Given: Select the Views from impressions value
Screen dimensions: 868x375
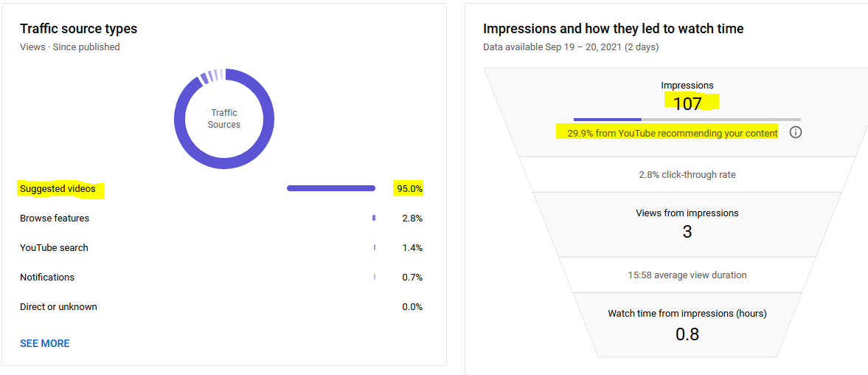Looking at the screenshot, I should pos(687,232).
